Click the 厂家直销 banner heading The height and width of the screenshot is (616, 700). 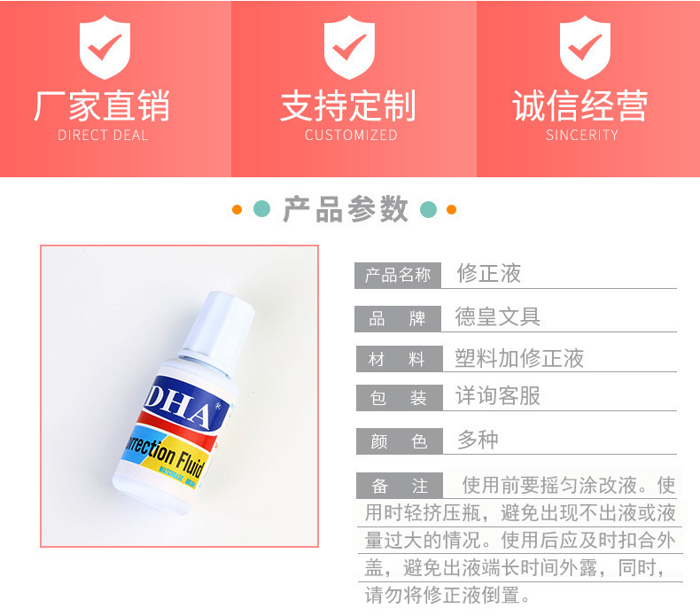(102, 105)
